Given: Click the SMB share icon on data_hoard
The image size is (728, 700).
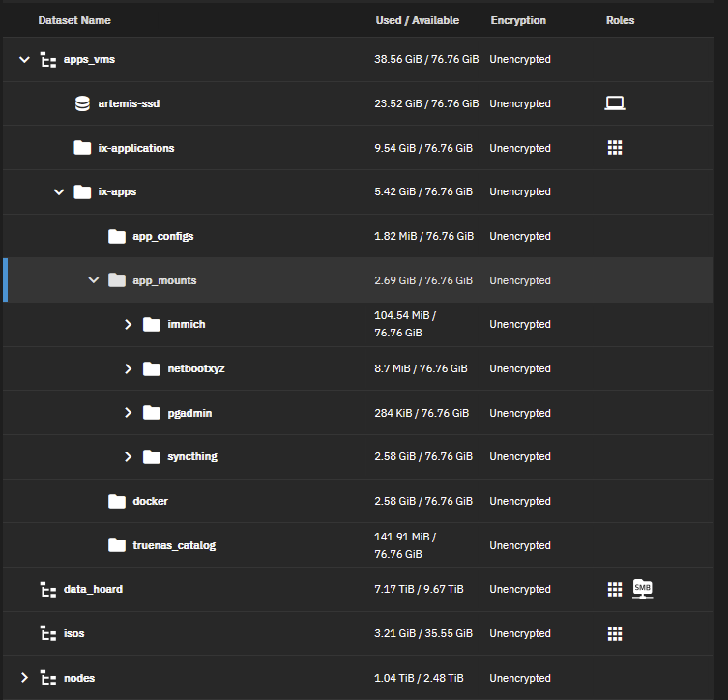Looking at the screenshot, I should [x=643, y=589].
